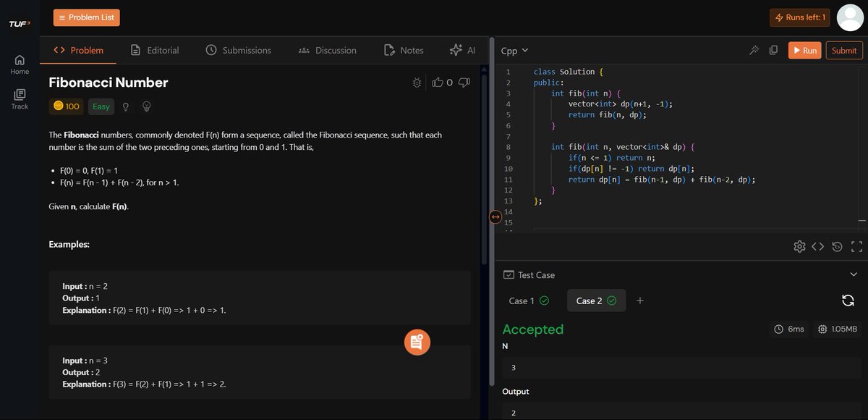This screenshot has width=868, height=420.
Task: Click the Fibonacci Number title
Action: (109, 83)
